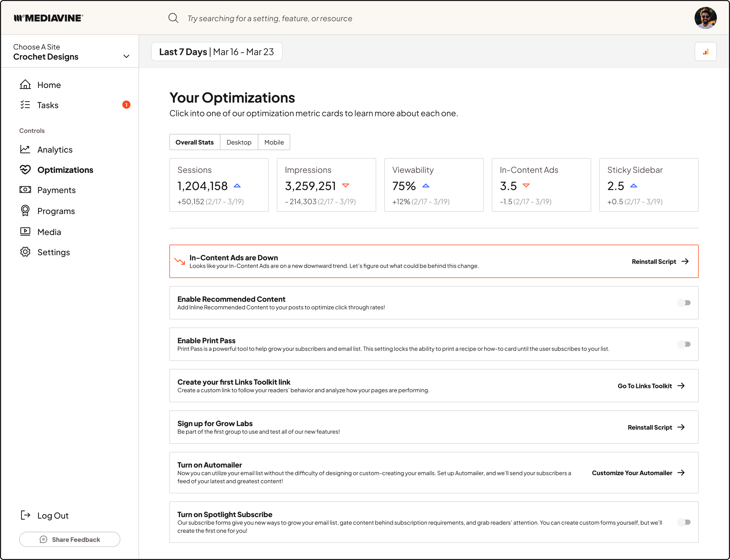Screen dimensions: 730x560
Task: Click the red Tasks notification badge
Action: click(126, 105)
